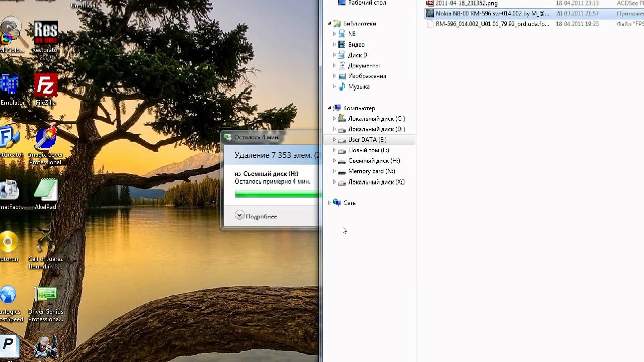Expand the Локальный диск (D:) node arrow
This screenshot has width=644, height=362.
click(334, 129)
